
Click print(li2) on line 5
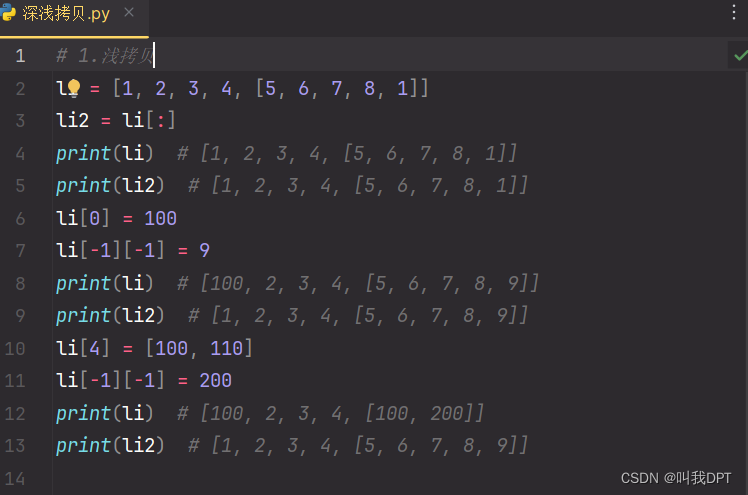[x=110, y=185]
